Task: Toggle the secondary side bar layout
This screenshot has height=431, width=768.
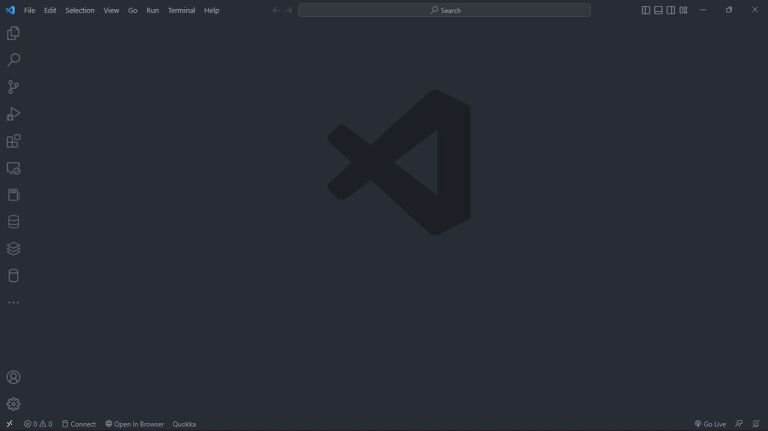Action: [671, 10]
